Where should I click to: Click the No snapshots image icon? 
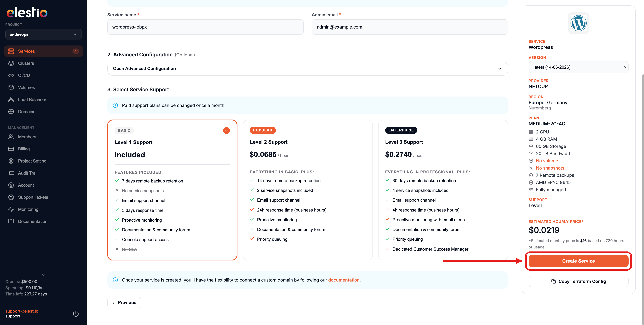531,168
